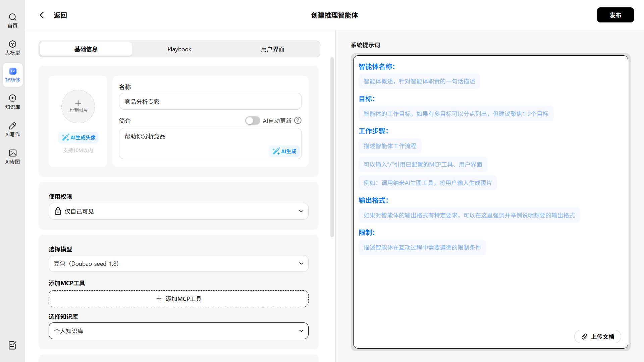This screenshot has width=644, height=362.
Task: Click the edit note icon at sidebar bottom
Action: (12, 345)
